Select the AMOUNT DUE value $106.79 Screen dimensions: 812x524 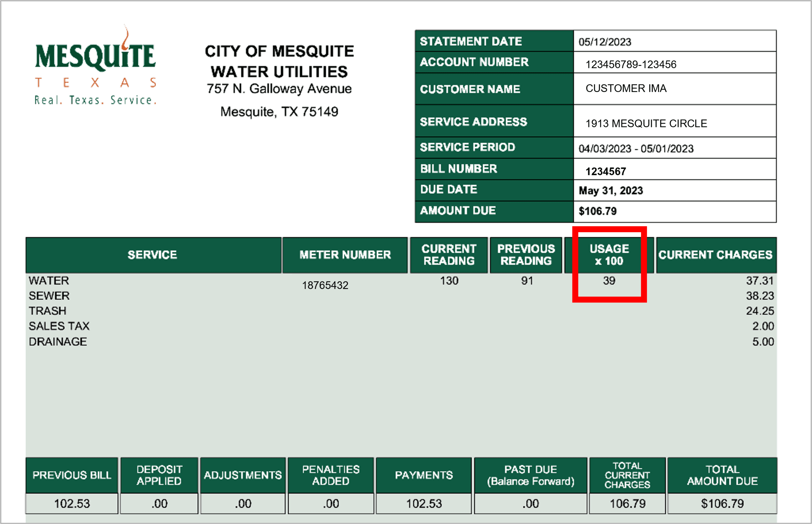[x=598, y=211]
